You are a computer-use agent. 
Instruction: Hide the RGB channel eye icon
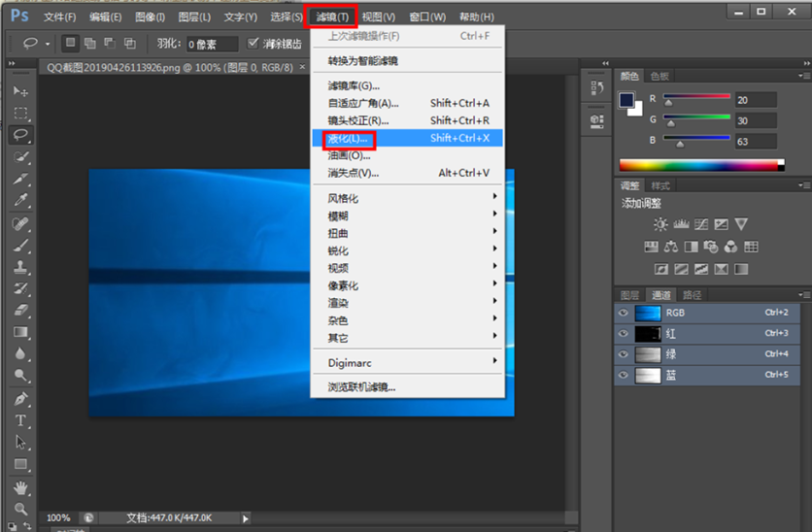tap(623, 313)
